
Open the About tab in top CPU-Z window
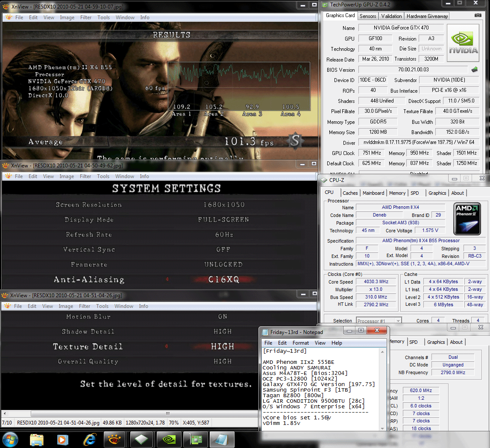458,193
